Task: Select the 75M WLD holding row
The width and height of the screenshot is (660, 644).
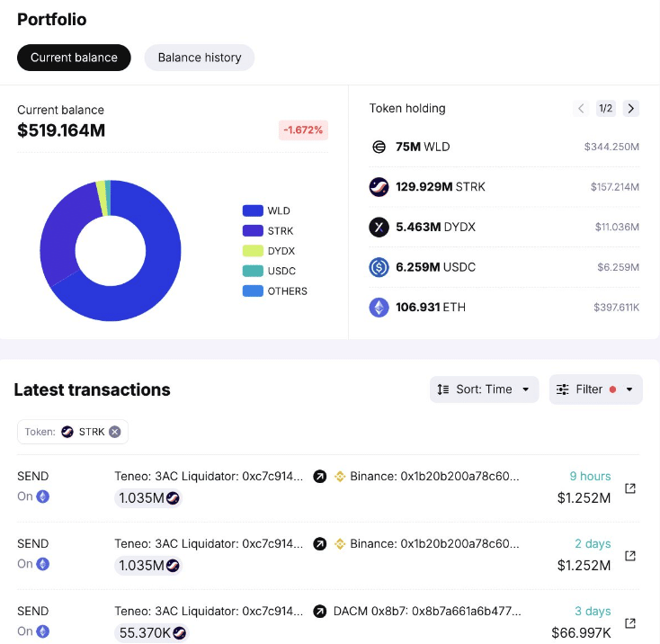Action: pyautogui.click(x=504, y=147)
